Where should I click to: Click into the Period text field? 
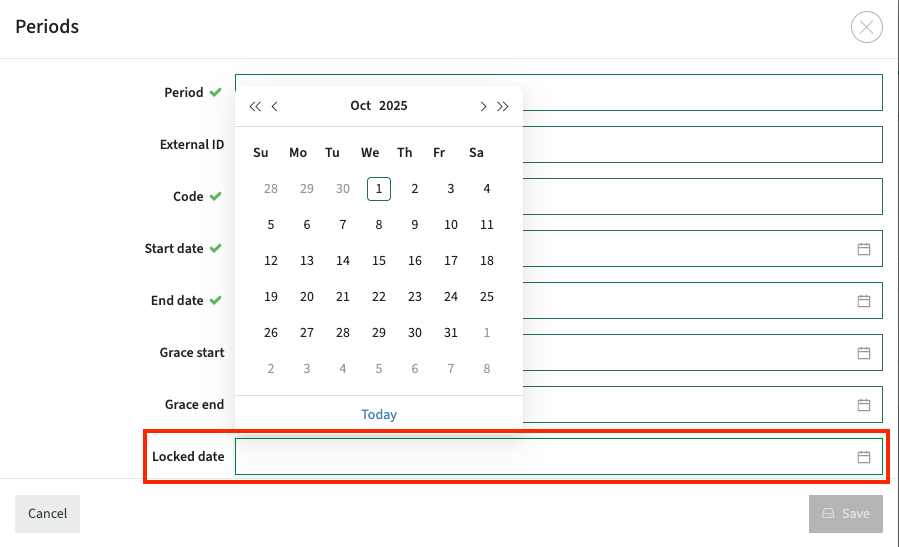(x=700, y=93)
